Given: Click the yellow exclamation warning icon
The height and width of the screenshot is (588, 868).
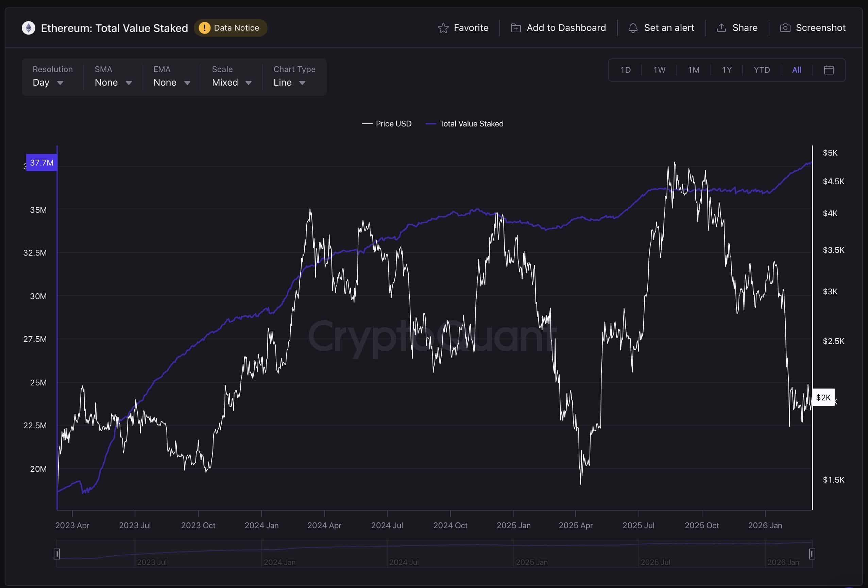Looking at the screenshot, I should (204, 28).
